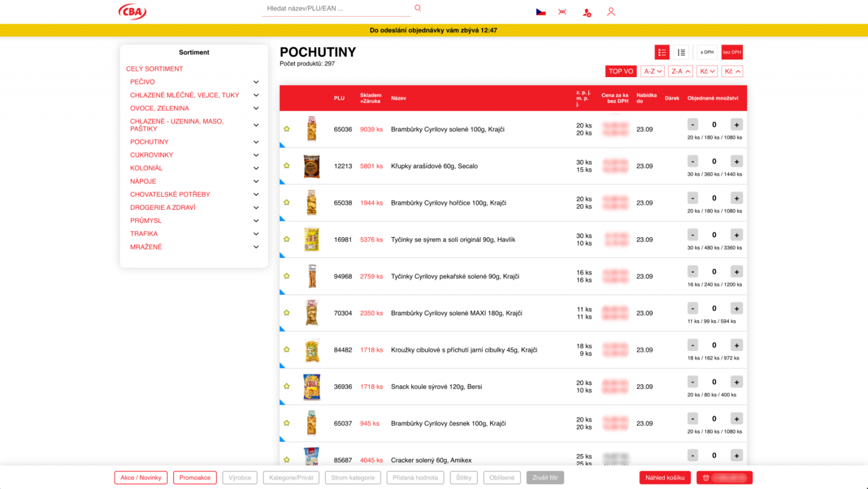This screenshot has width=868, height=489.
Task: Select the Promoakce filter tab
Action: 195,478
